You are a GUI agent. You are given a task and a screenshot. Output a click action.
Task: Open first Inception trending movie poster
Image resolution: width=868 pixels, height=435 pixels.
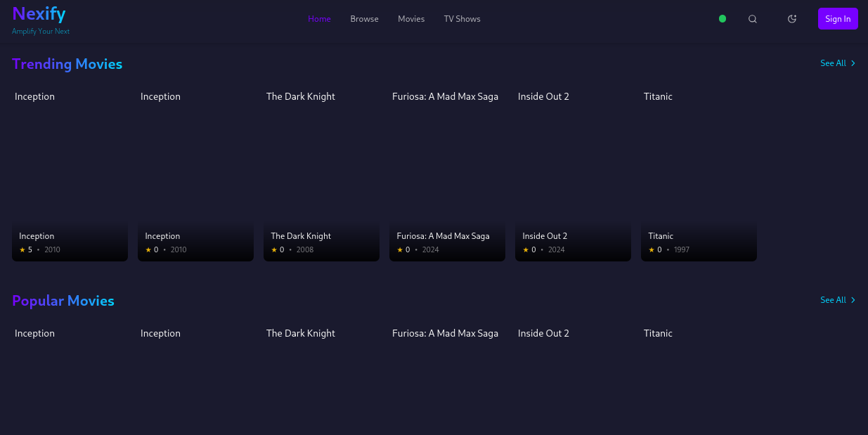[x=70, y=172]
